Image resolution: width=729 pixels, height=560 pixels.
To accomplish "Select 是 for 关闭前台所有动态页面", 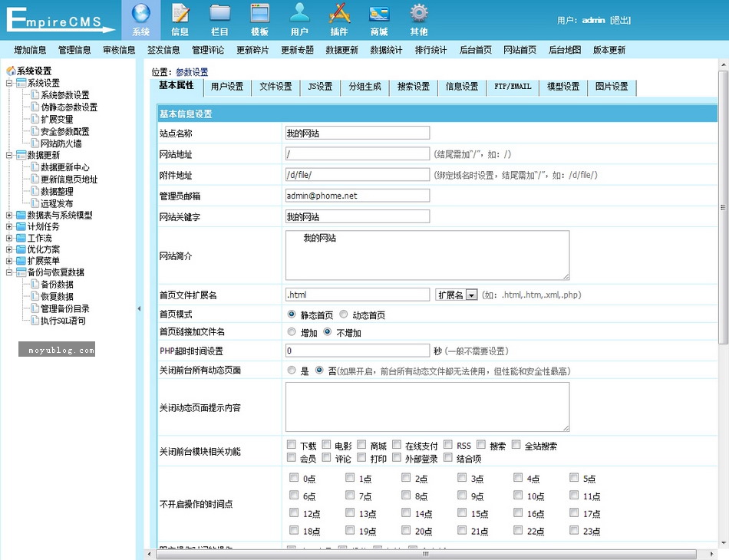I will [292, 371].
